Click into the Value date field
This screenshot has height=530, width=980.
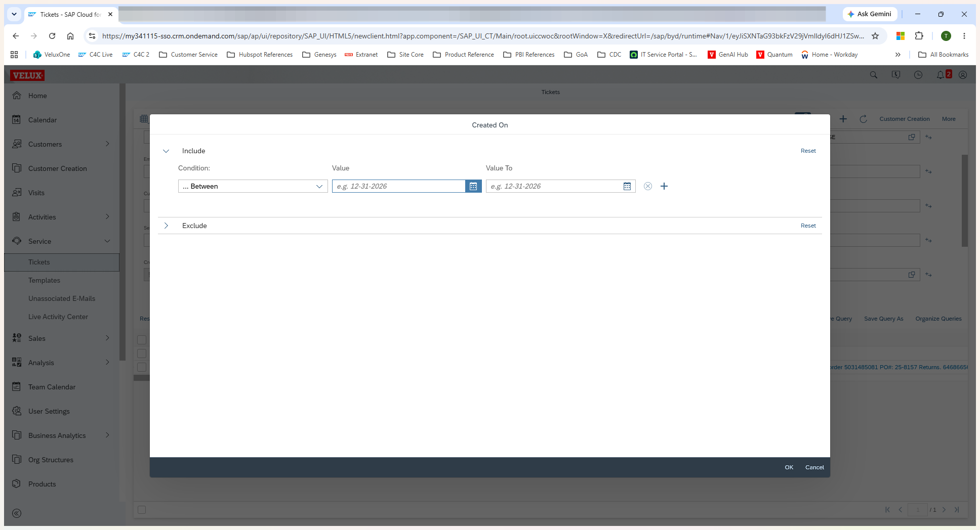point(399,186)
